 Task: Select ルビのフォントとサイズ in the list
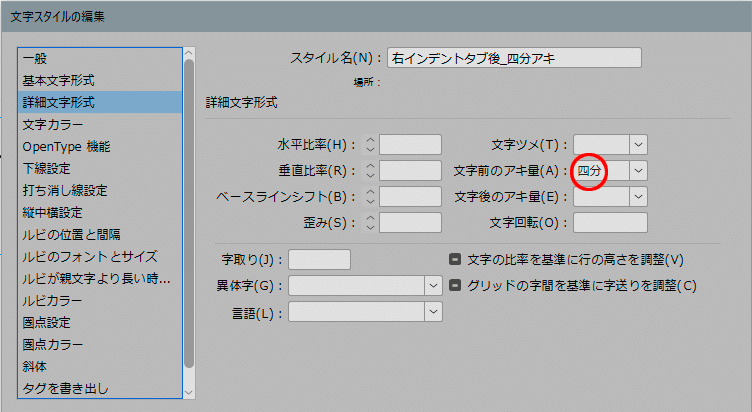click(x=100, y=257)
